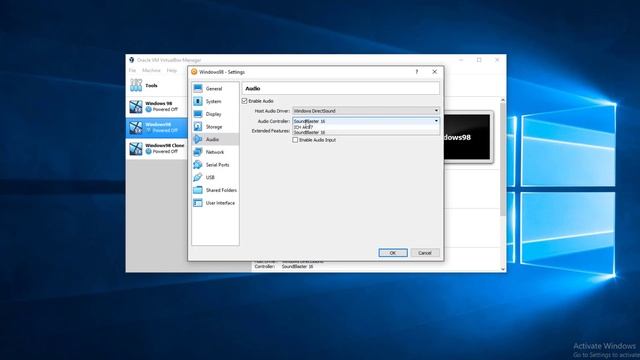
Task: Open the USB category plug icon
Action: pyautogui.click(x=198, y=177)
